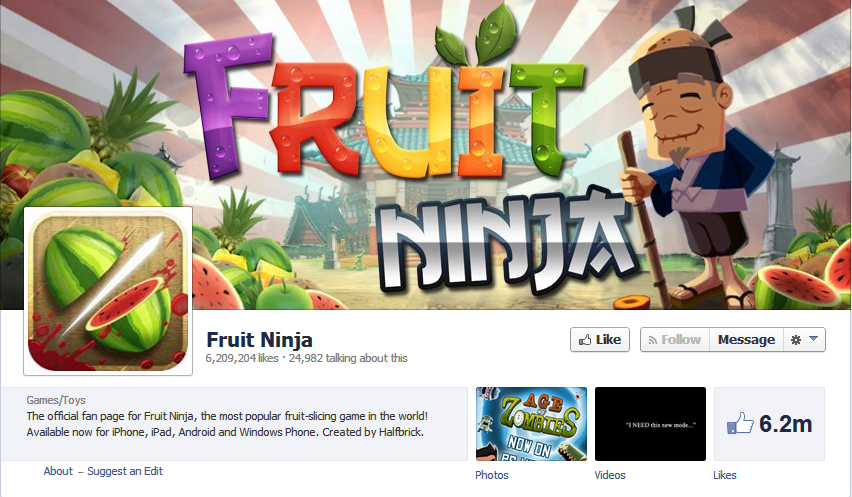Open the Photos link
The image size is (852, 497).
pos(492,475)
